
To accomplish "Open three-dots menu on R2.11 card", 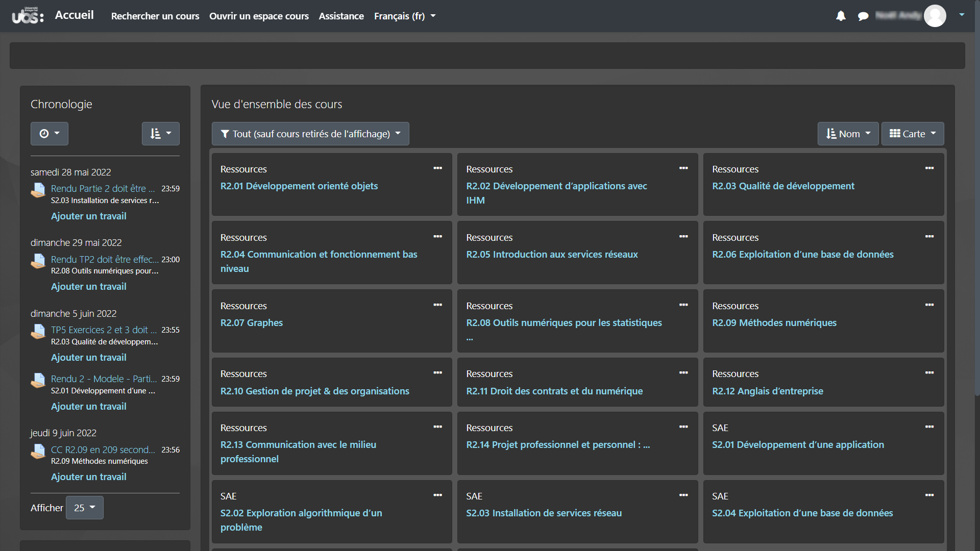I will pos(683,373).
